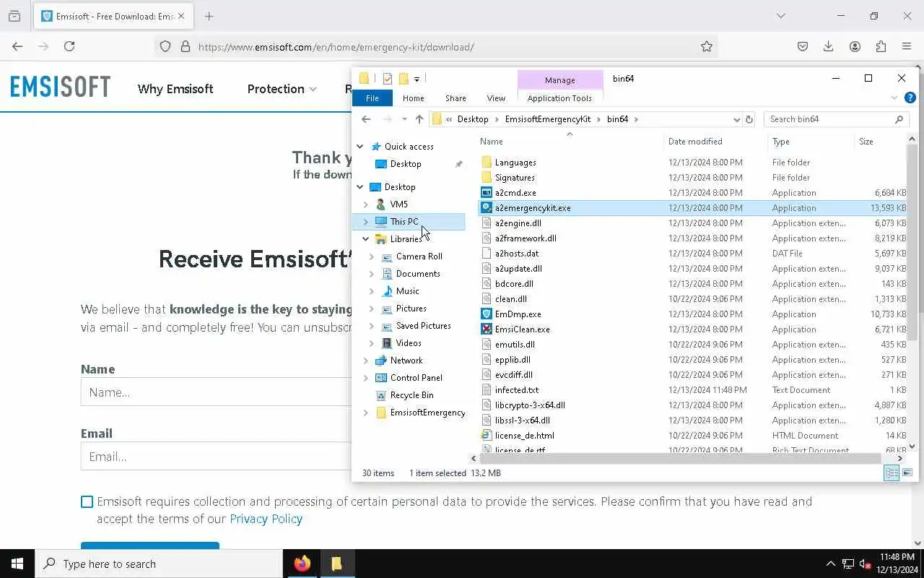Open the Protection menu dropdown
The height and width of the screenshot is (578, 924).
click(x=282, y=89)
